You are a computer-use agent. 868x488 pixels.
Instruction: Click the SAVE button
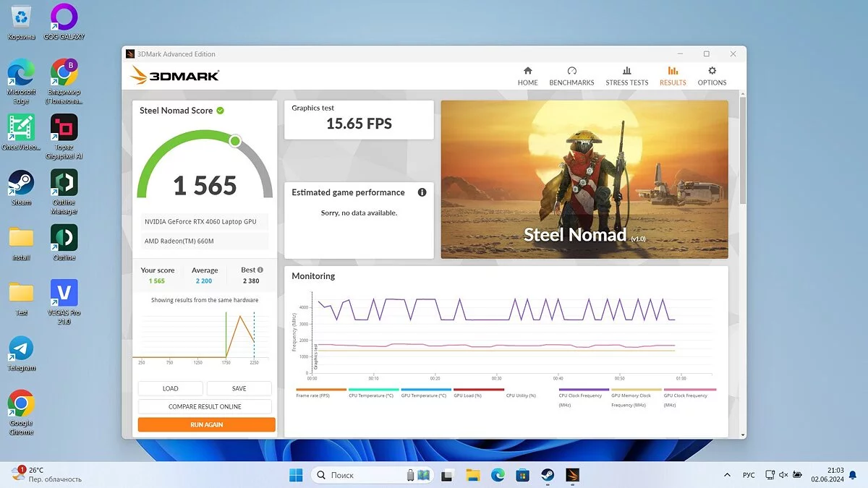pos(239,388)
